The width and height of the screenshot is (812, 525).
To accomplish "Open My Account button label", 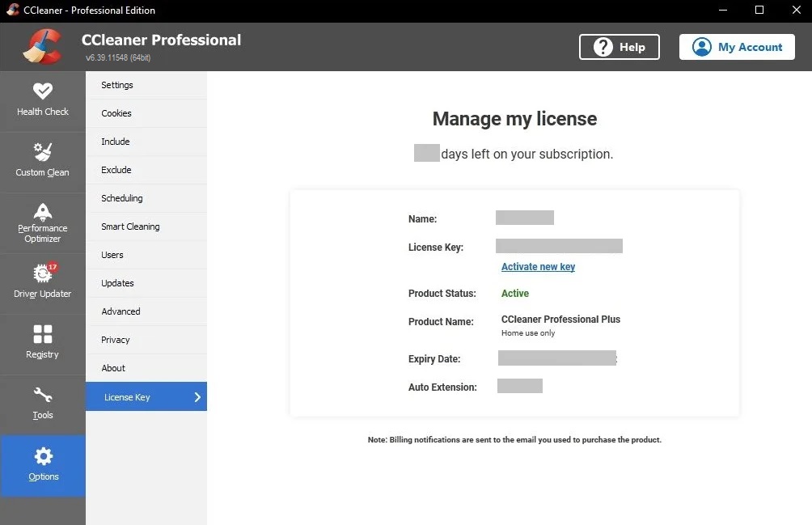I will pos(750,47).
